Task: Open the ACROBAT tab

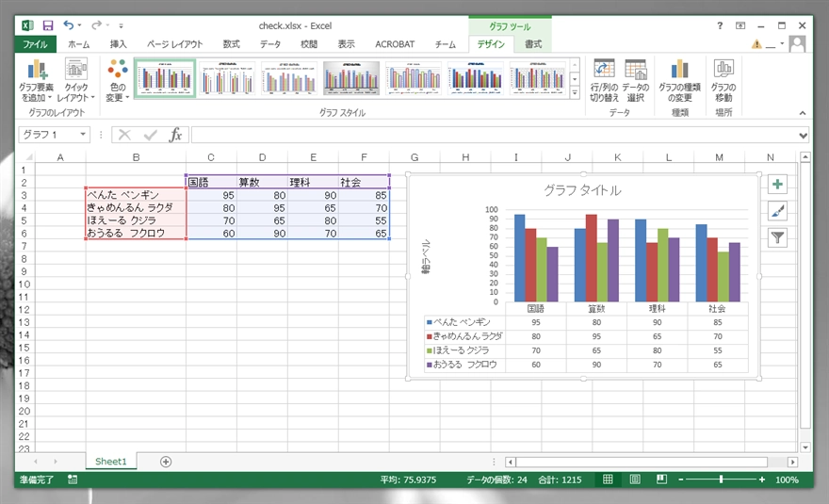Action: (395, 44)
